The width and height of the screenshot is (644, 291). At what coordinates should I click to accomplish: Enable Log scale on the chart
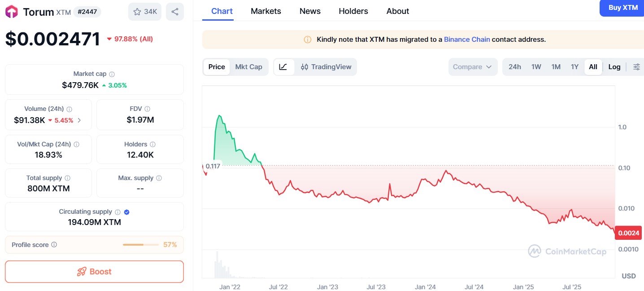click(x=614, y=66)
